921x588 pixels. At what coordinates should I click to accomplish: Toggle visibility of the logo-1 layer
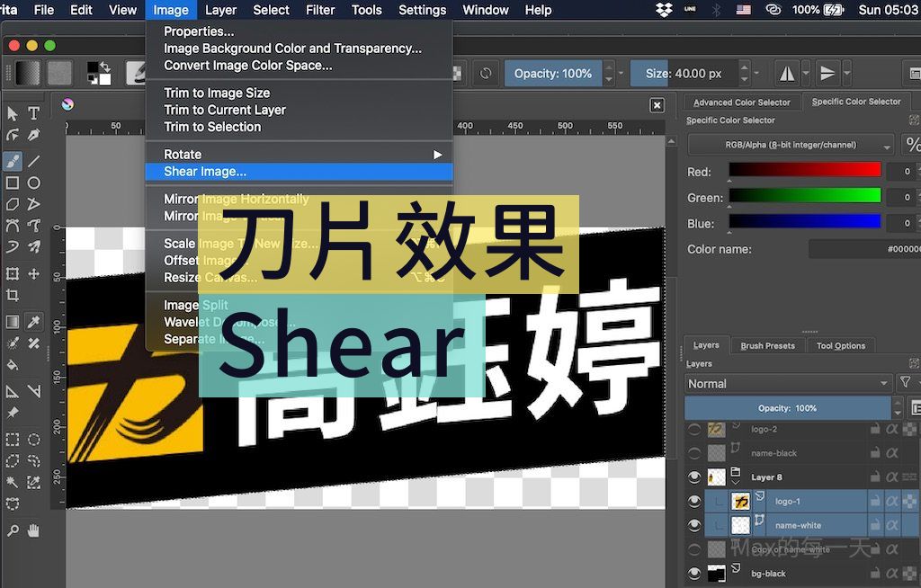point(694,501)
